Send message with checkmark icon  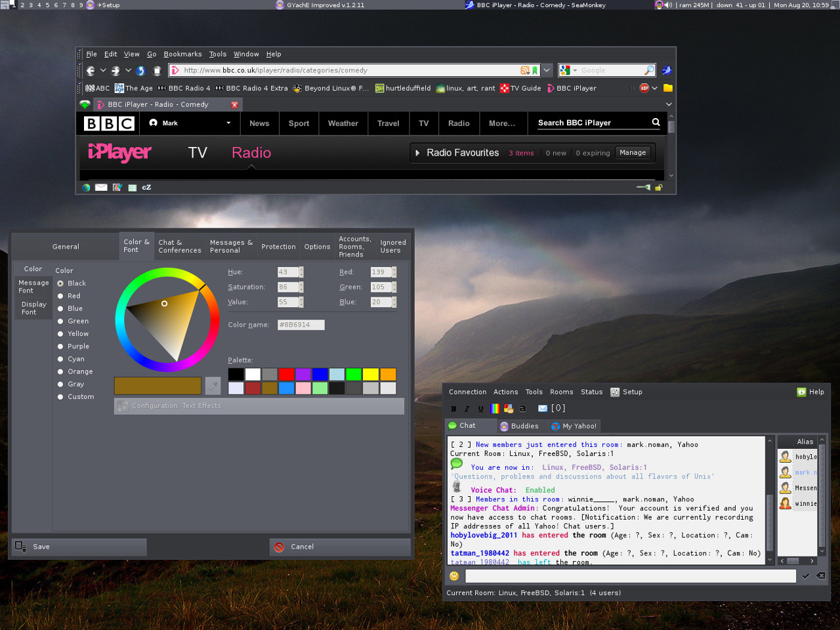pos(805,576)
